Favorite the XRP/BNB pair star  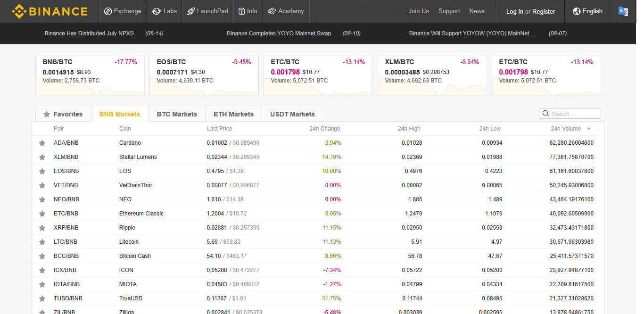(x=42, y=228)
